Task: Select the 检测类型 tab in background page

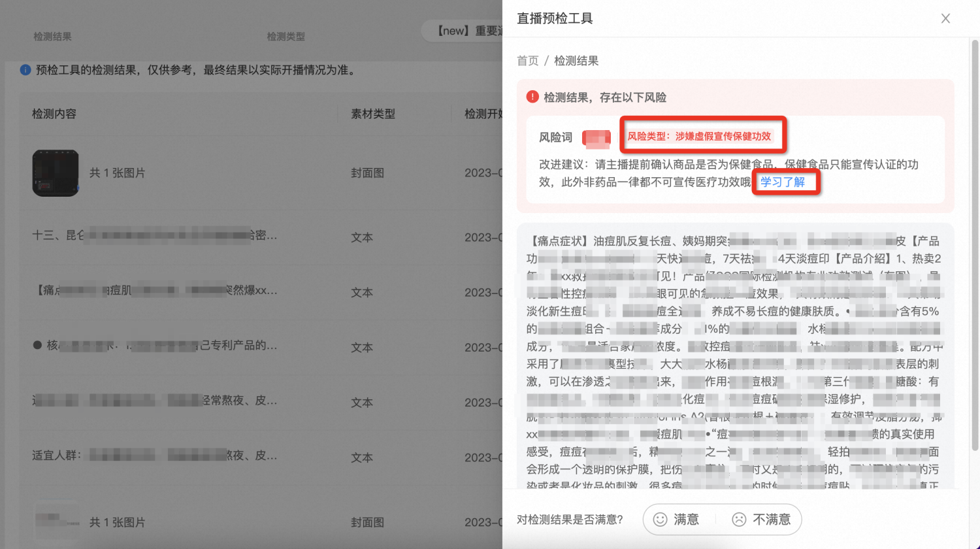Action: [x=286, y=37]
